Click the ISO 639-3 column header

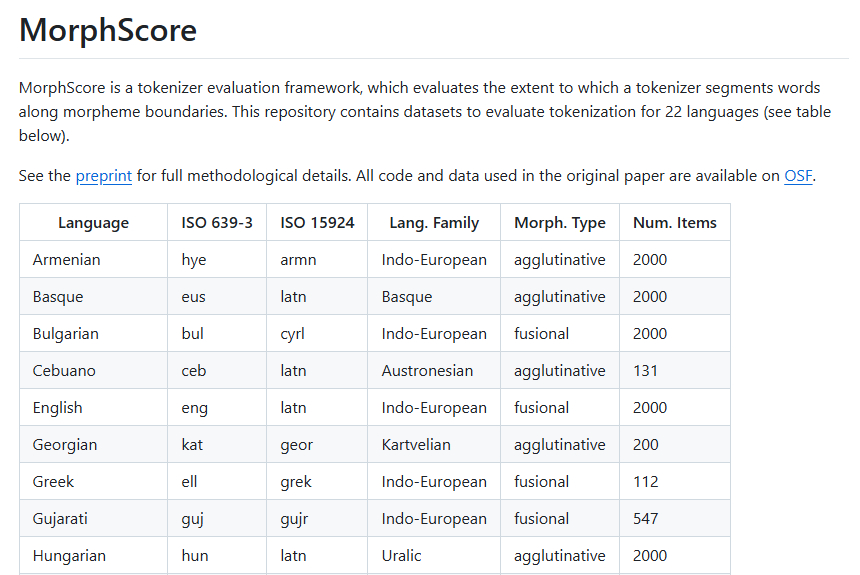(x=216, y=223)
